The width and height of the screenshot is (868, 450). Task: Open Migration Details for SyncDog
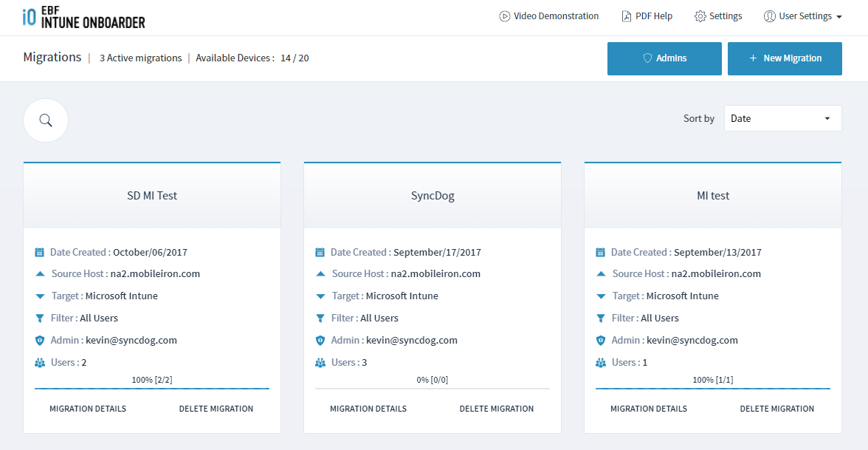click(x=368, y=409)
